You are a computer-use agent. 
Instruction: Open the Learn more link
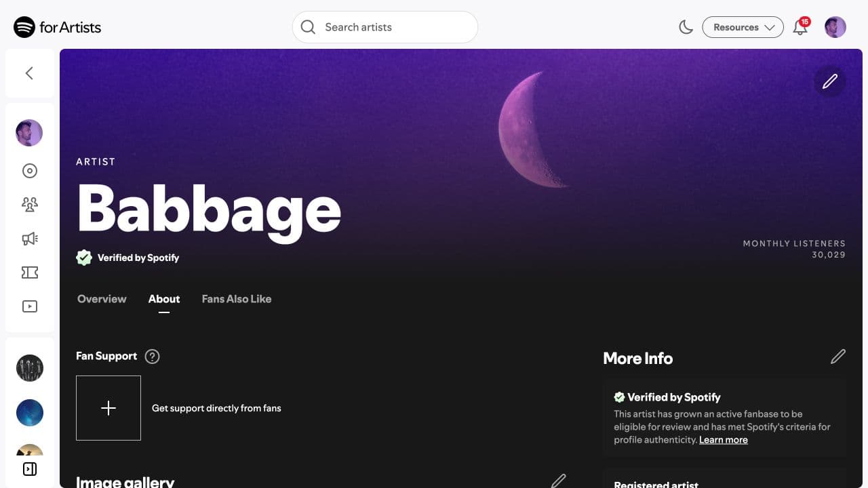(x=724, y=440)
